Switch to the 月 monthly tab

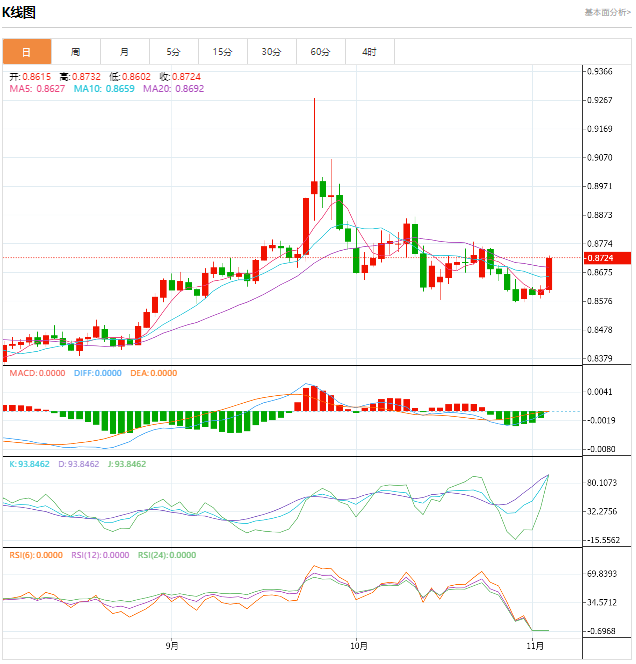click(x=125, y=52)
